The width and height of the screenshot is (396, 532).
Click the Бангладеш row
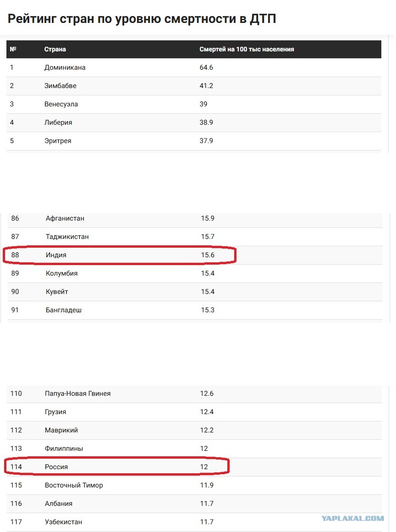coord(195,310)
